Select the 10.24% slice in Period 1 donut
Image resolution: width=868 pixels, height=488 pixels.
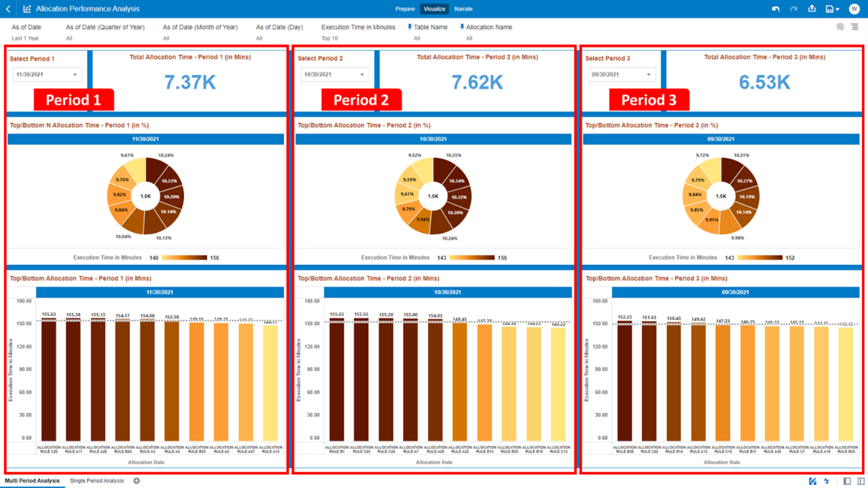pos(155,171)
